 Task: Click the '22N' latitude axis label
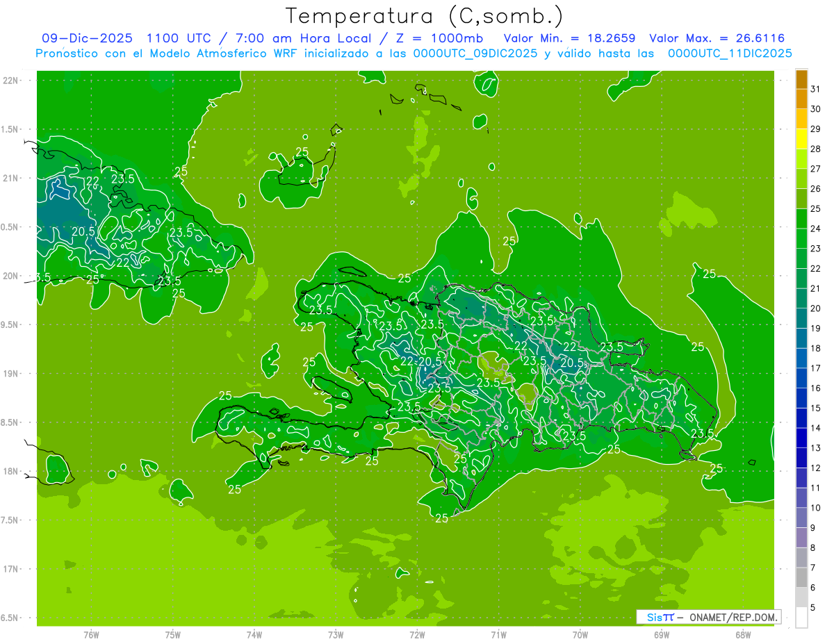click(11, 81)
